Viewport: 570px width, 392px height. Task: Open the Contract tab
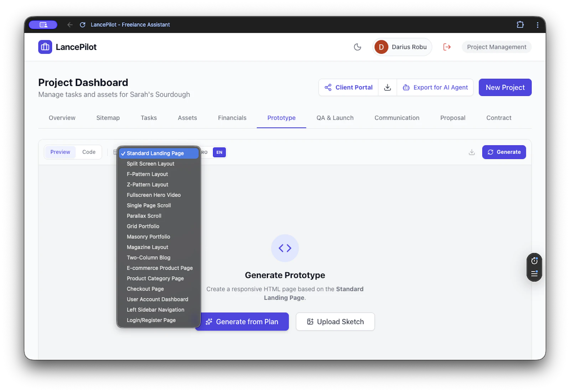click(x=499, y=118)
